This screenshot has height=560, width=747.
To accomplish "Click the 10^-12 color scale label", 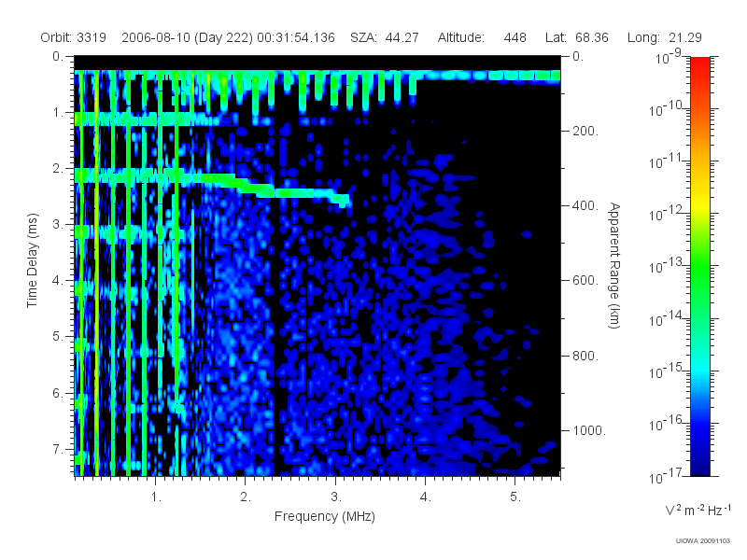I will pyautogui.click(x=666, y=215).
